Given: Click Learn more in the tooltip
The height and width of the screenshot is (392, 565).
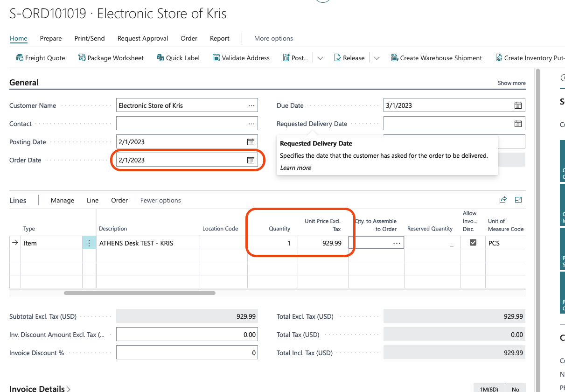Looking at the screenshot, I should point(295,168).
